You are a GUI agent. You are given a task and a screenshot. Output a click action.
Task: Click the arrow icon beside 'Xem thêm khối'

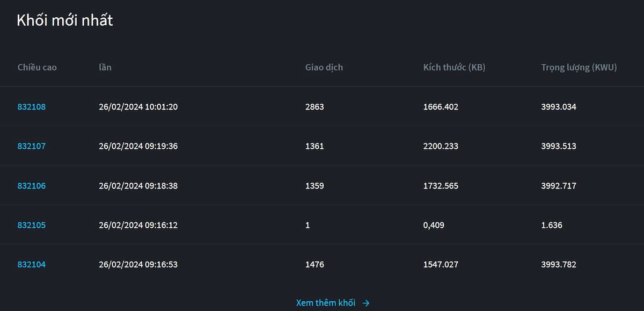(366, 303)
